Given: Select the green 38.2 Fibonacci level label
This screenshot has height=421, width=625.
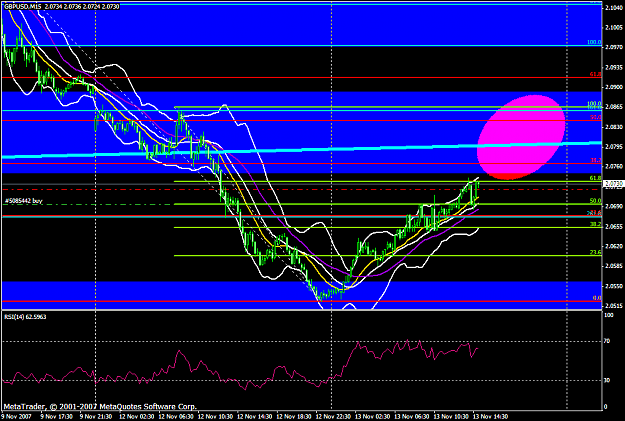Looking at the screenshot, I should pyautogui.click(x=596, y=224).
